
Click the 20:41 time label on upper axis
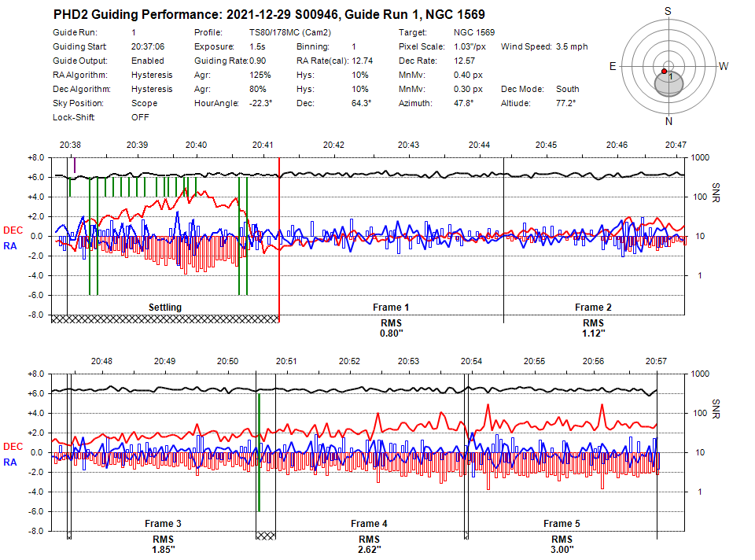tap(263, 145)
